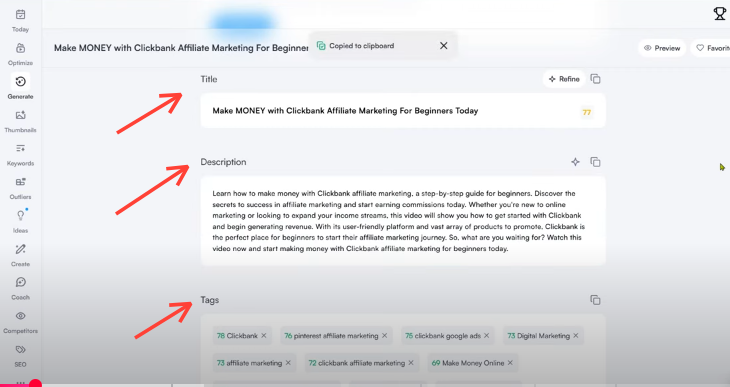Copy the Tags using its copy icon

[595, 299]
